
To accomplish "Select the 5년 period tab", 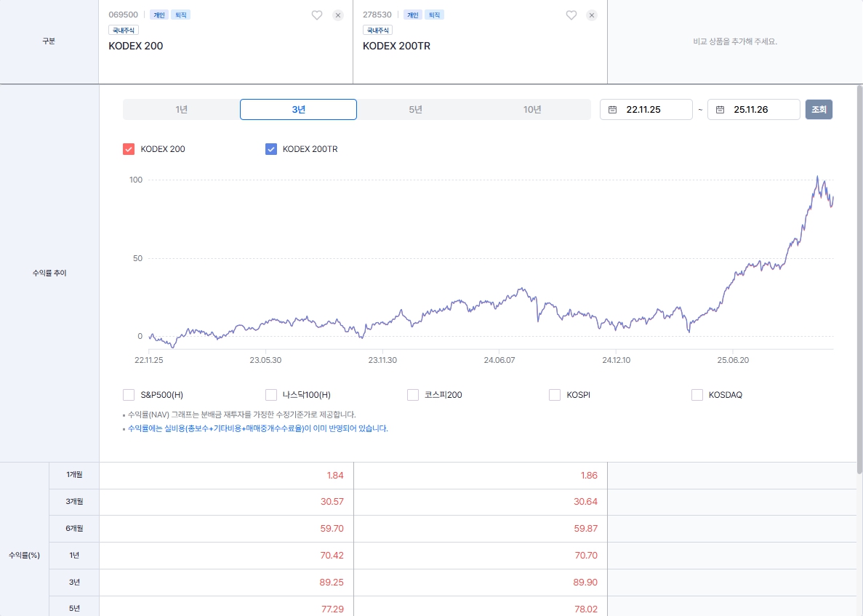I will coord(416,110).
